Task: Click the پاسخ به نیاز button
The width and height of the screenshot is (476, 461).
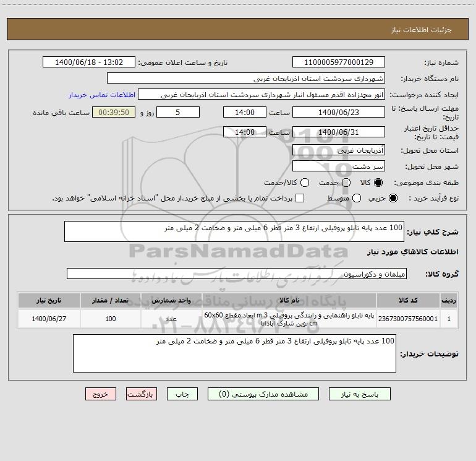Action: coord(359,394)
